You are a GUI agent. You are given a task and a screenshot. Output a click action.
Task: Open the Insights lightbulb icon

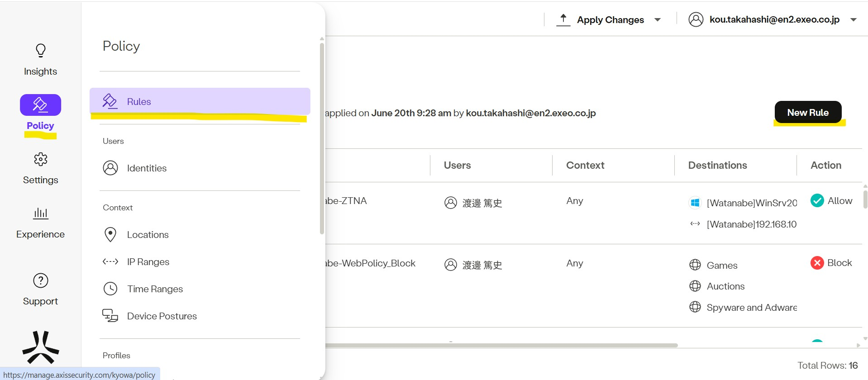40,51
